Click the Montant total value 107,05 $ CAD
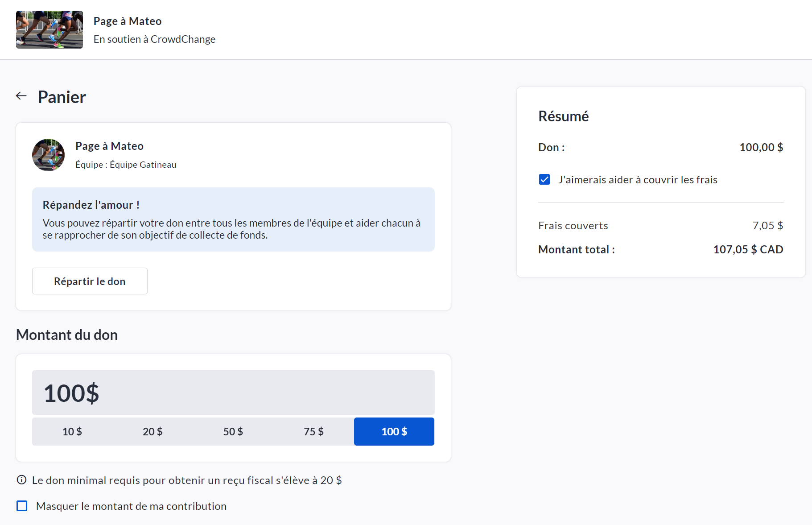The image size is (812, 525). 748,249
